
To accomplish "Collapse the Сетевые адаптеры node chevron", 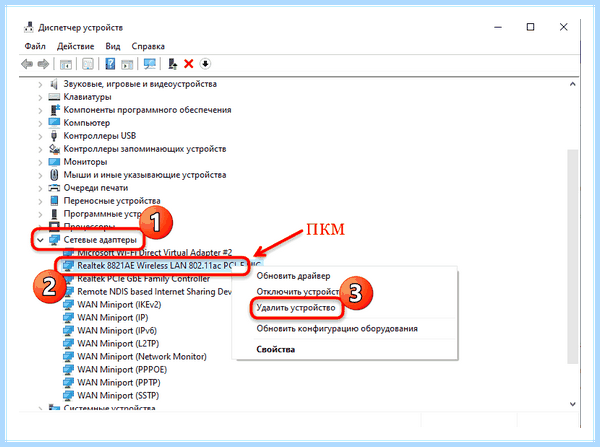I will (40, 240).
